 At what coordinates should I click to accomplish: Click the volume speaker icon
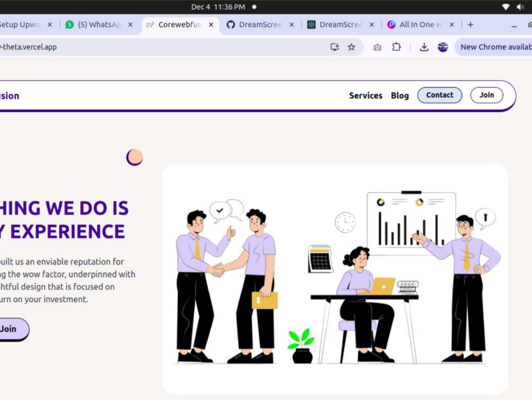point(520,7)
